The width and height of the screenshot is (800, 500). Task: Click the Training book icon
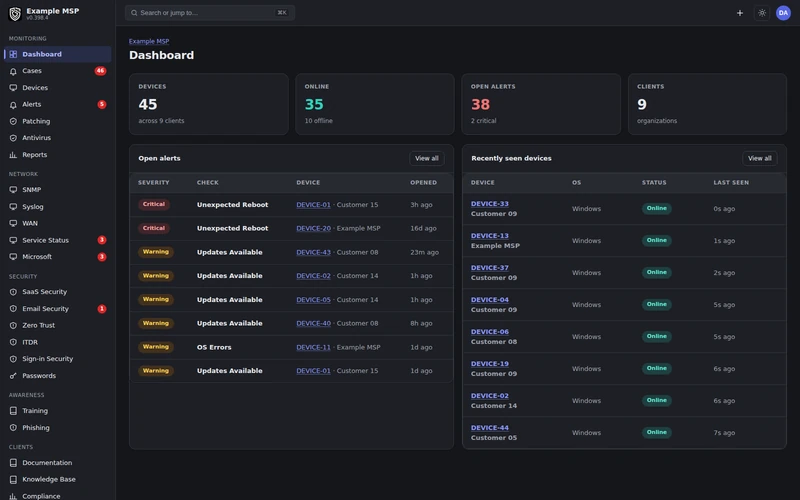coord(13,411)
